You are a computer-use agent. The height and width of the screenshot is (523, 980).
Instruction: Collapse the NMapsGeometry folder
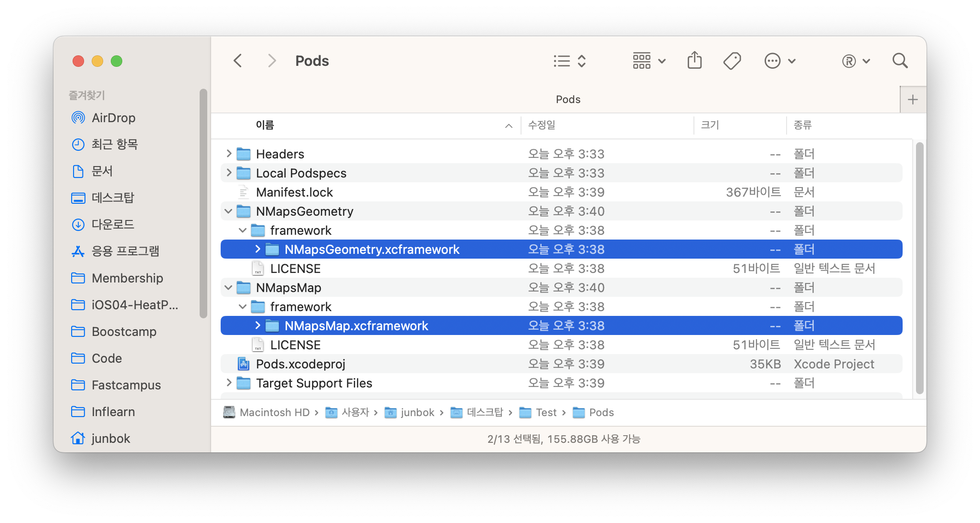[x=228, y=211]
